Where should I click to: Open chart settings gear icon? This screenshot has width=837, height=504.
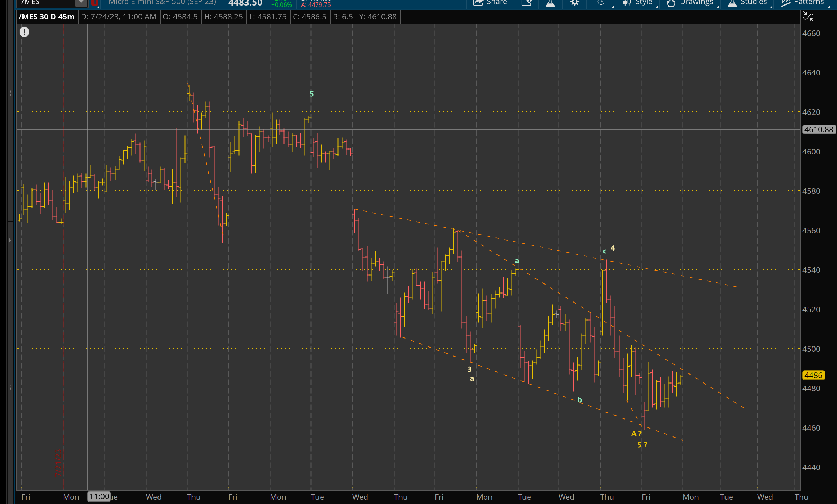pyautogui.click(x=575, y=3)
